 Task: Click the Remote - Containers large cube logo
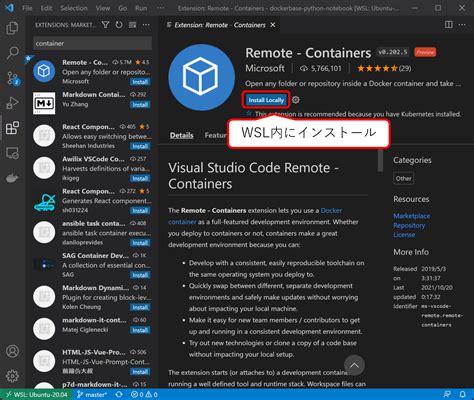point(201,77)
